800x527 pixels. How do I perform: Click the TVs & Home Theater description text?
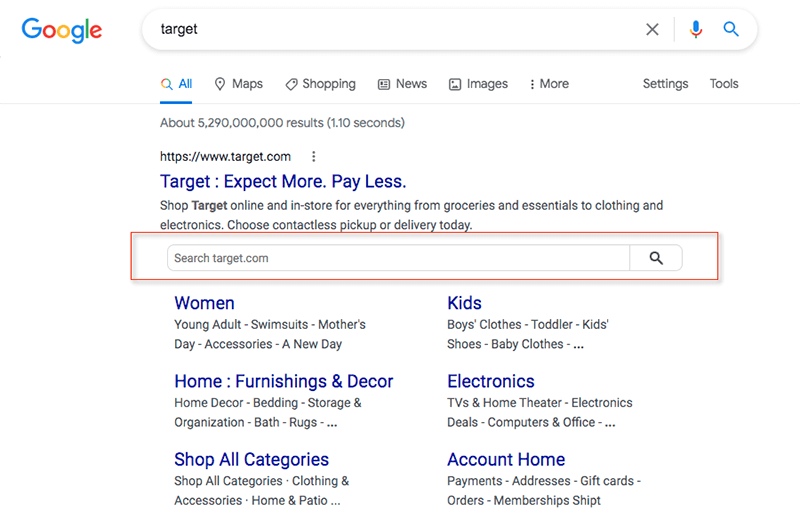pos(540,413)
